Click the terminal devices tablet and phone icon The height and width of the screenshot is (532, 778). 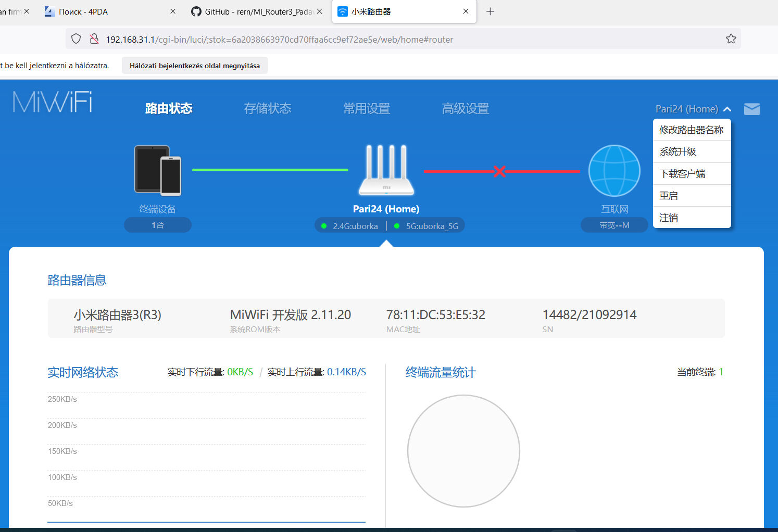pyautogui.click(x=158, y=170)
